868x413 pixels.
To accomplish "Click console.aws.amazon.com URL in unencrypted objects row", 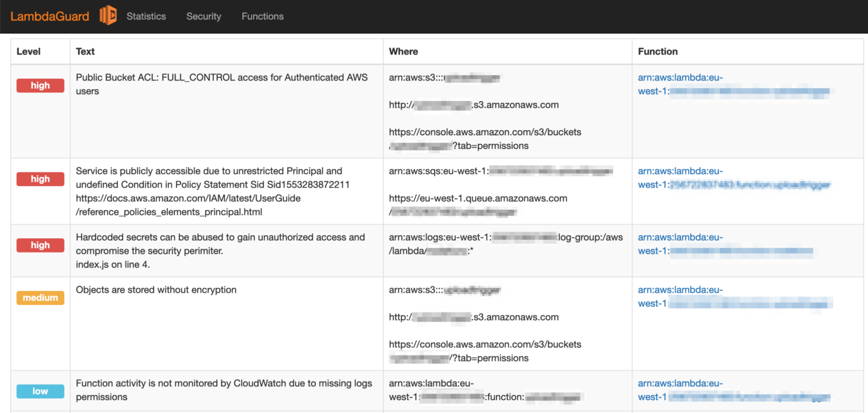I will (485, 351).
